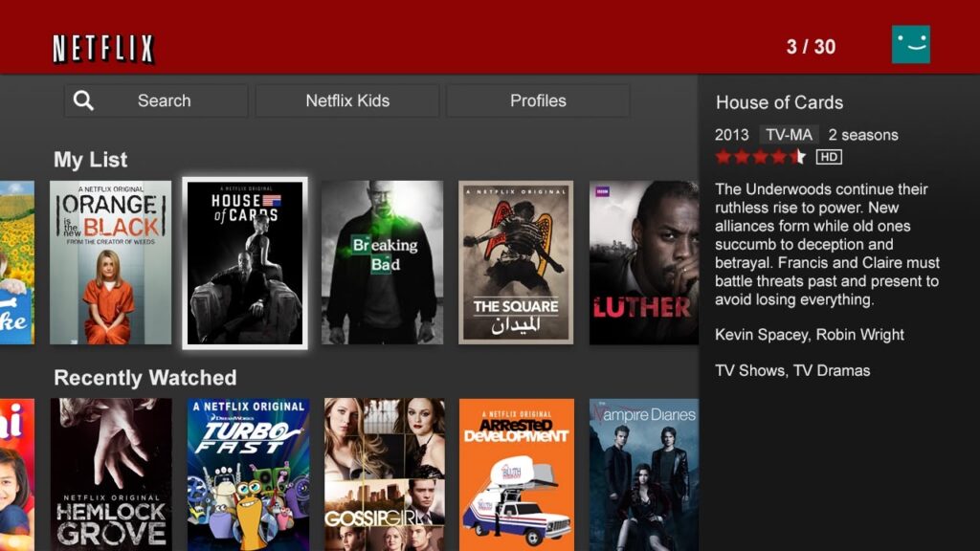Viewport: 980px width, 551px height.
Task: Open the Gossip Girl poster
Action: coord(385,474)
